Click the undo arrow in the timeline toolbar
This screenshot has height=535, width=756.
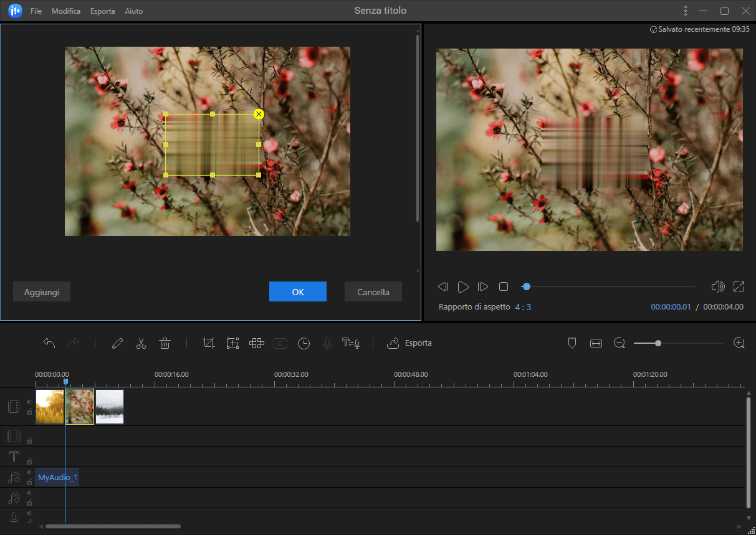coord(49,343)
